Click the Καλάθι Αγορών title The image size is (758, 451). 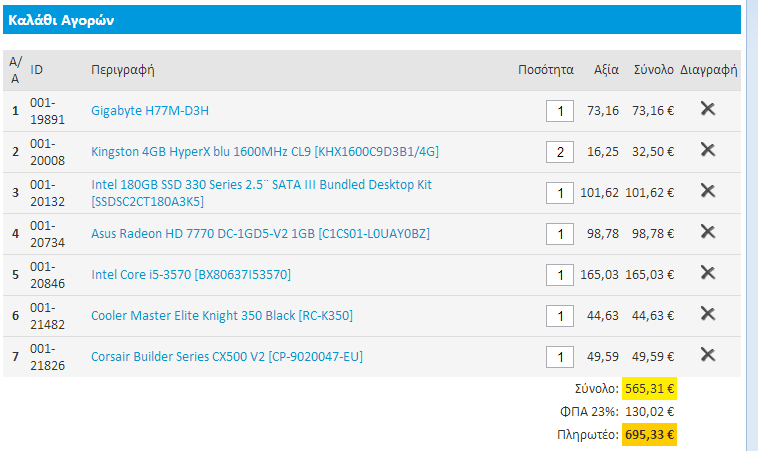click(x=61, y=20)
